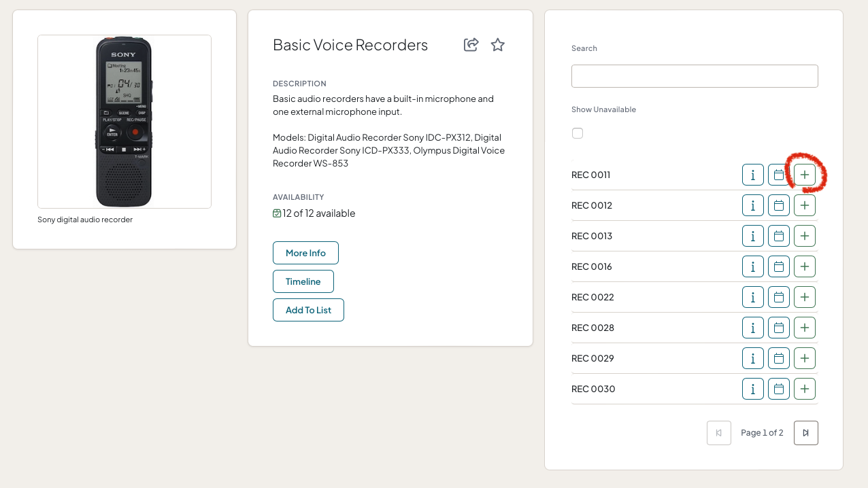Add REC 0029 with plus icon

coord(805,358)
